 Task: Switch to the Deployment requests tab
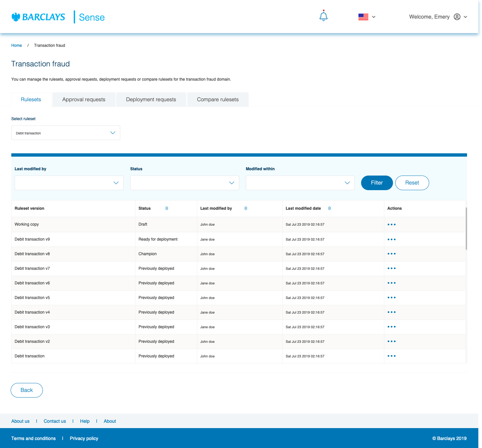click(151, 100)
